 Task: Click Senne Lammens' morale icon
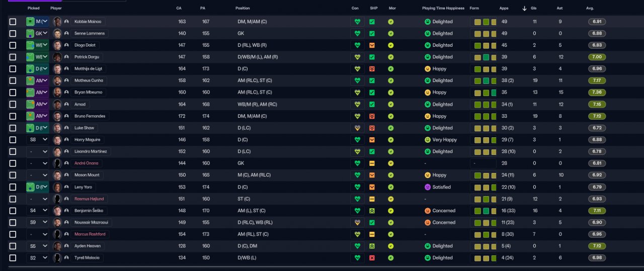pos(391,34)
